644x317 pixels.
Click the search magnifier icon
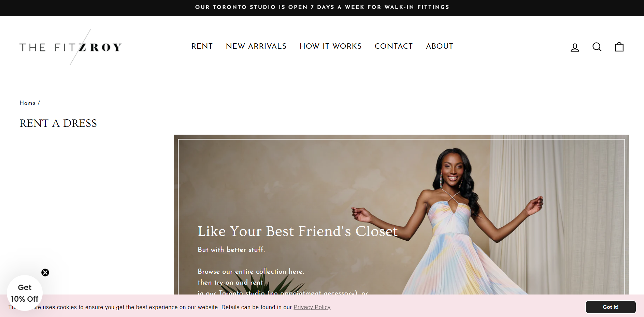(597, 47)
